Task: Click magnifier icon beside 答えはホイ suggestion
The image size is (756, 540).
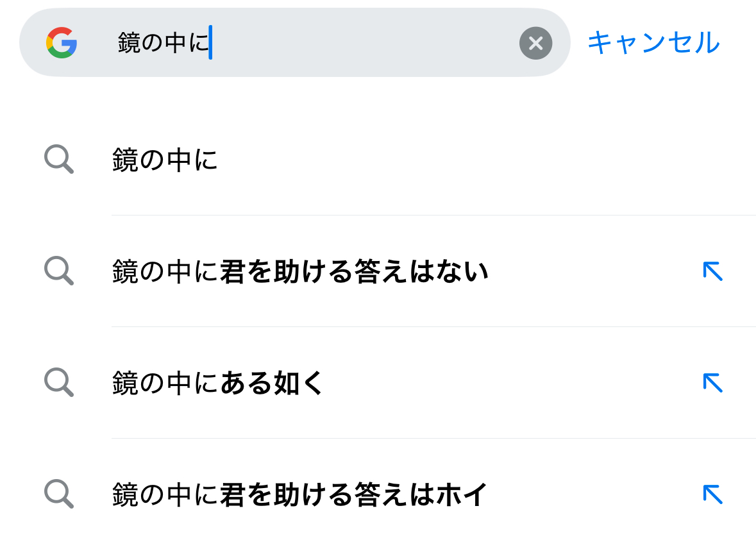Action: [59, 494]
